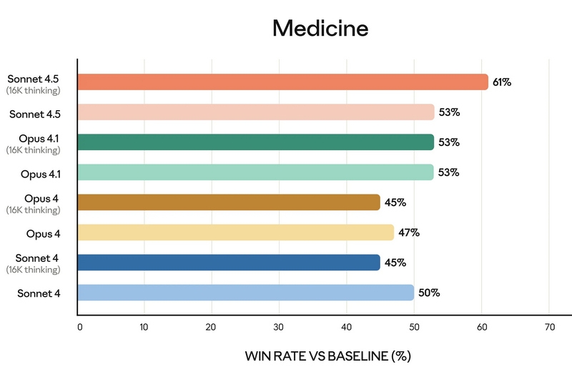This screenshot has height=392, width=572.
Task: Click the 40 tick label on x-axis
Action: tap(346, 328)
